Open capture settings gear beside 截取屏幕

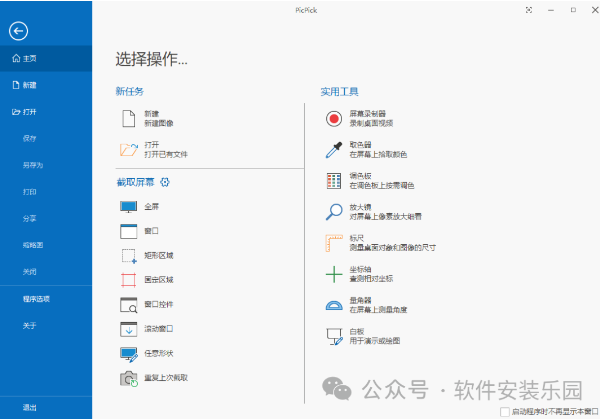click(x=165, y=181)
